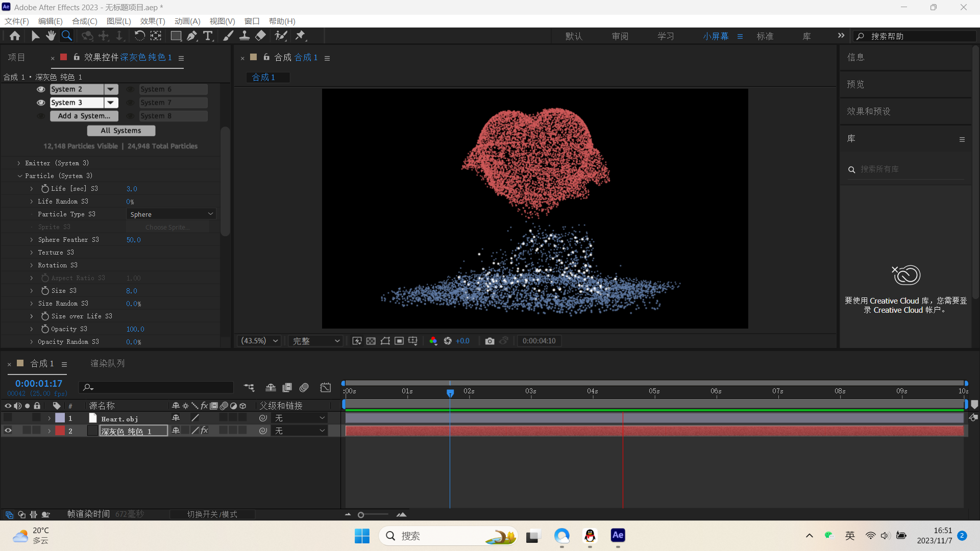Click the red label swatch of layer 2
Screen dimensions: 980x551
point(60,431)
